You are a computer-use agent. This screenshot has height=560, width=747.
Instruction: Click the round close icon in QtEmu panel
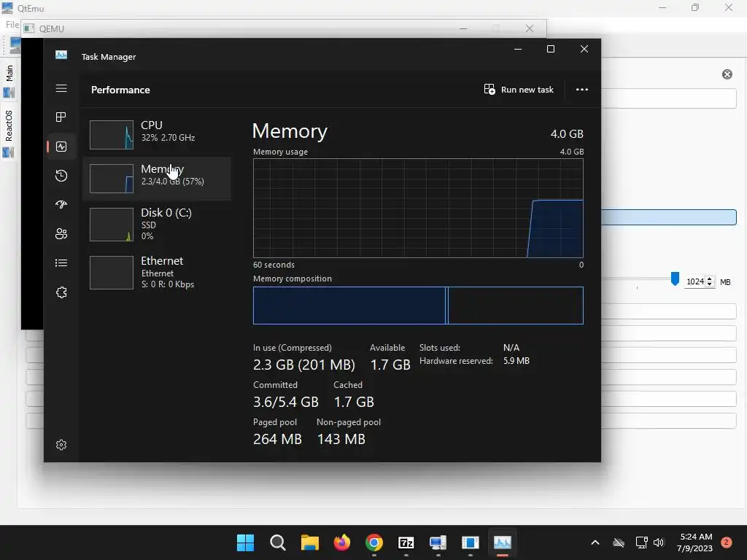(x=727, y=74)
